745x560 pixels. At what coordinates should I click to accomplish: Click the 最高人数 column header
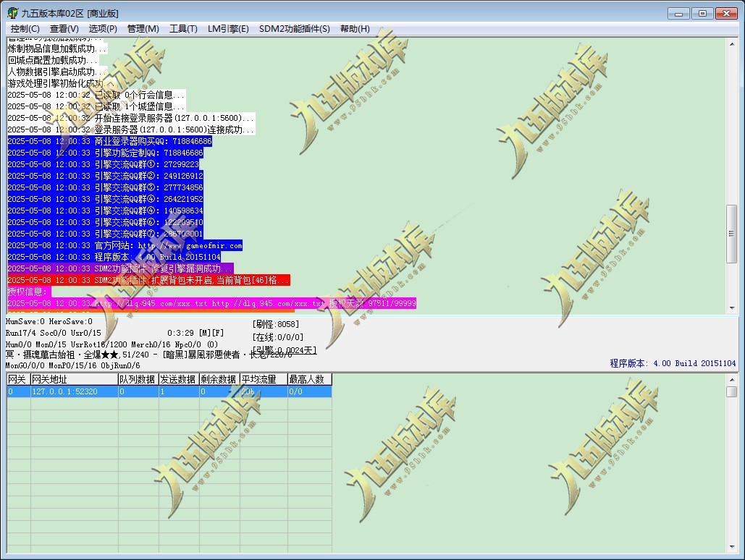[310, 379]
